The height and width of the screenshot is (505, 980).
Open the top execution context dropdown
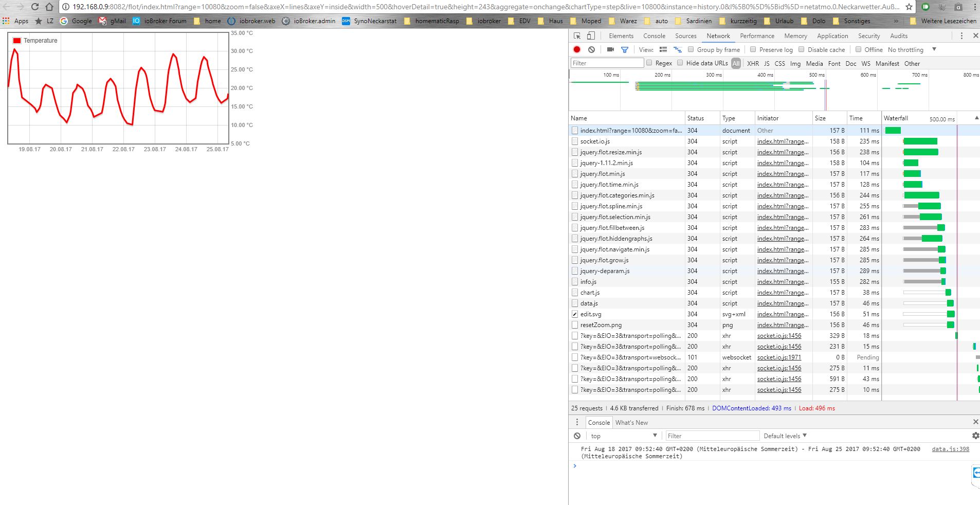point(624,436)
